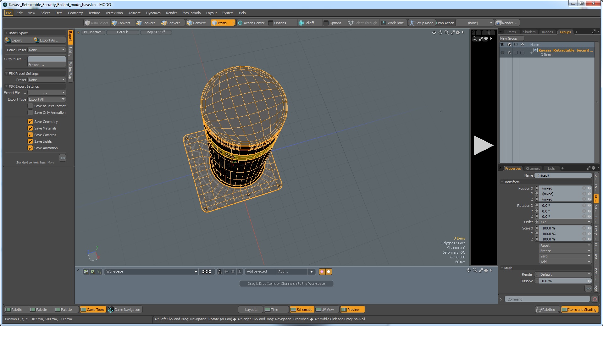Click the Command input field

[547, 299]
